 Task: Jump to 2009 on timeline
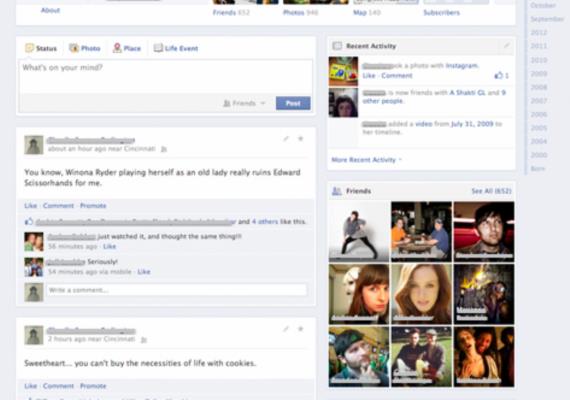point(539,74)
